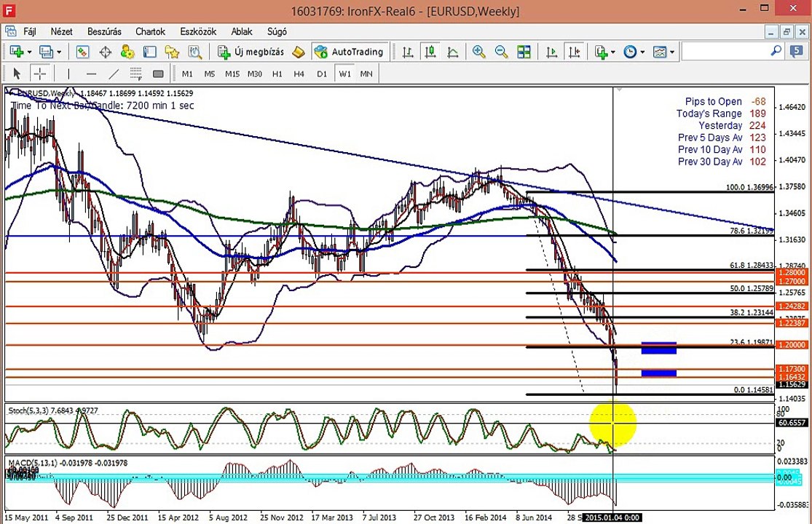Select the rectangle shape drawing tool
The height and width of the screenshot is (524, 812).
[158, 74]
